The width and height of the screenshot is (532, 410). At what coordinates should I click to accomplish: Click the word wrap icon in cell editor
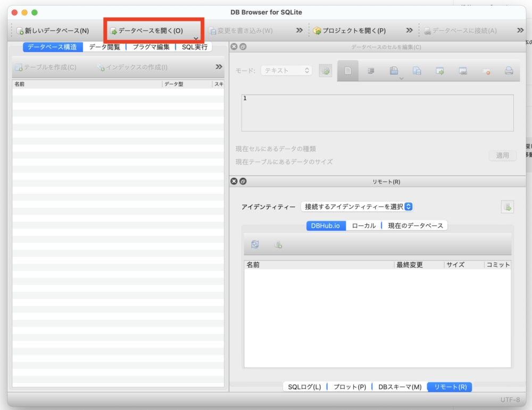[x=371, y=70]
